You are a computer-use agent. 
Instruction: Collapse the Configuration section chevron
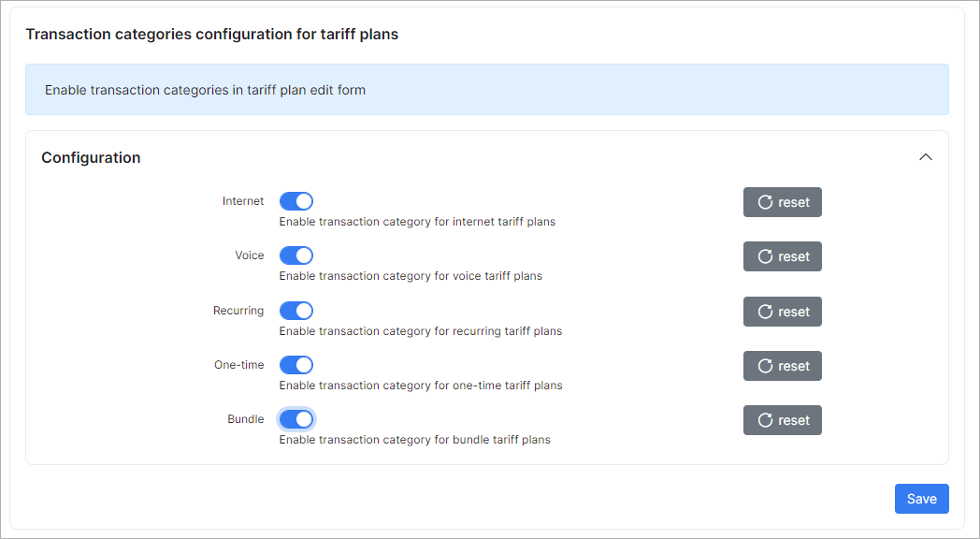pyautogui.click(x=926, y=157)
